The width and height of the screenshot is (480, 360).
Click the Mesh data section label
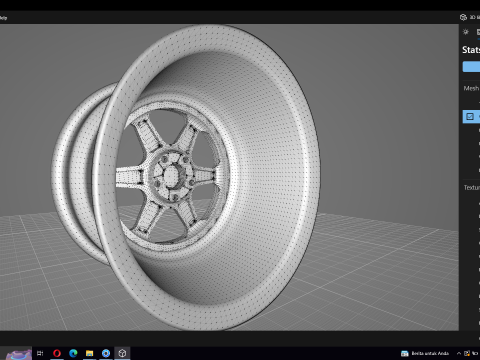click(x=471, y=88)
